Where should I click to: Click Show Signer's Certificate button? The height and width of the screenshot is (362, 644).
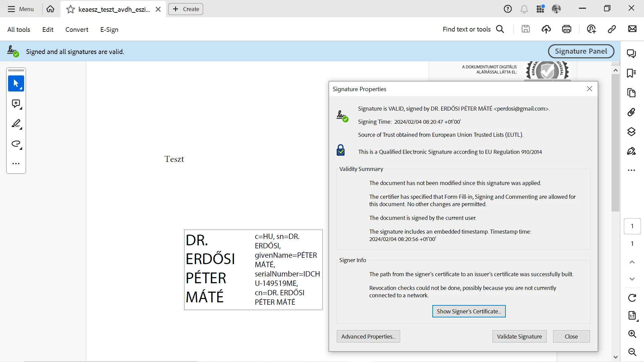click(469, 311)
